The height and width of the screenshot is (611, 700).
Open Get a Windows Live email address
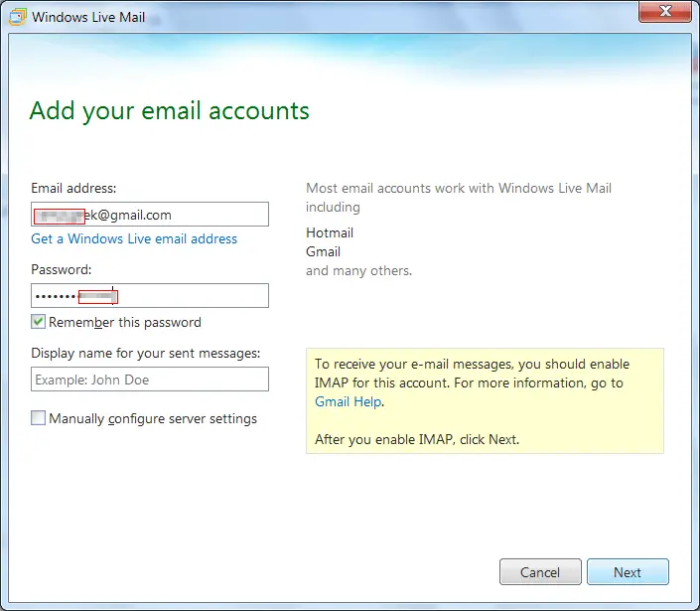click(134, 239)
